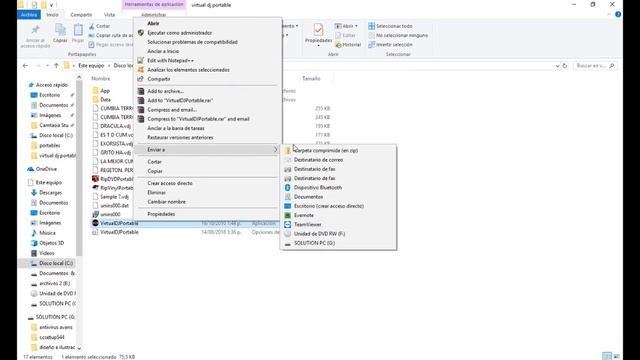The width and height of the screenshot is (640, 360).
Task: Click the Nombre column header
Action: click(x=101, y=78)
